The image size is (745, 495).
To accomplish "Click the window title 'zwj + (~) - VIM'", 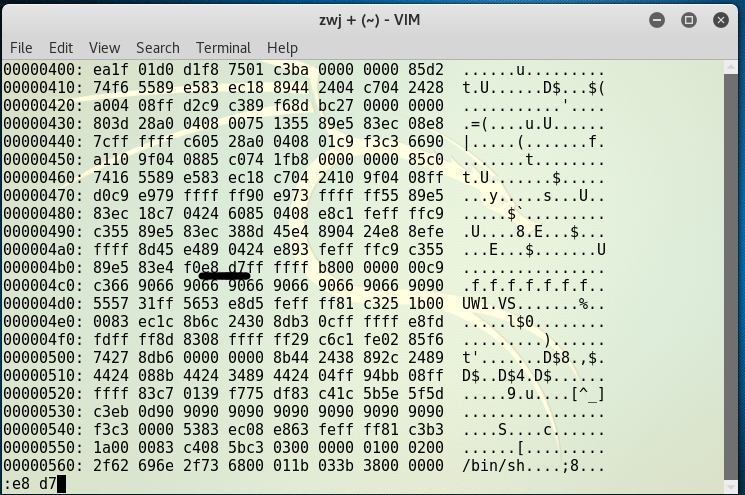I will (369, 20).
